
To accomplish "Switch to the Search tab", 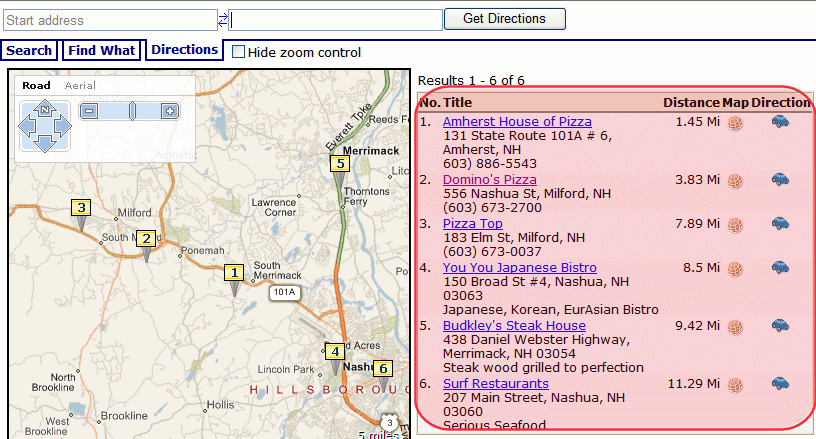I will pos(29,50).
